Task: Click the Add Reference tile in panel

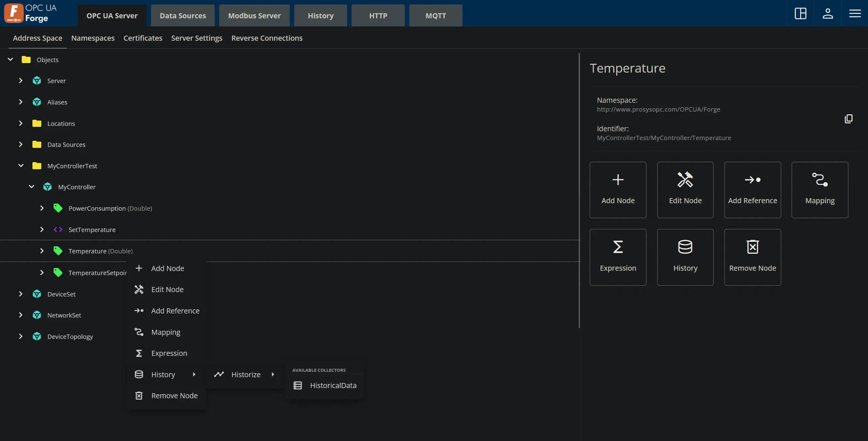Action: (x=752, y=190)
